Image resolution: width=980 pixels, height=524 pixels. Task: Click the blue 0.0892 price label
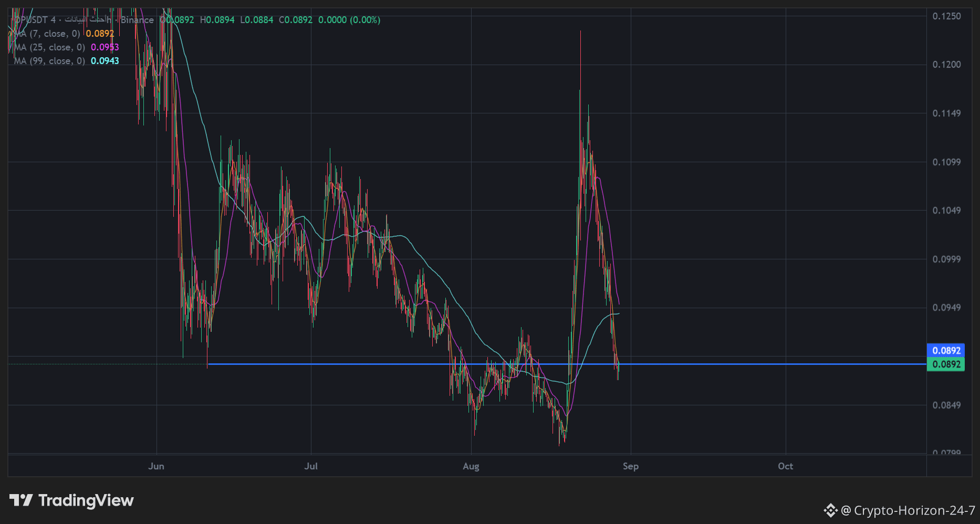946,350
